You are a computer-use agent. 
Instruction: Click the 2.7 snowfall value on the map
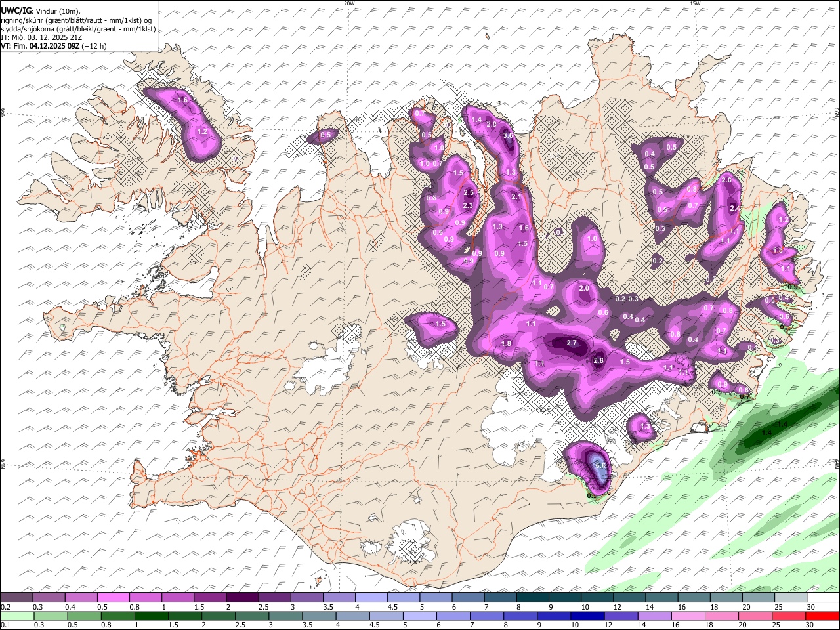pos(571,343)
